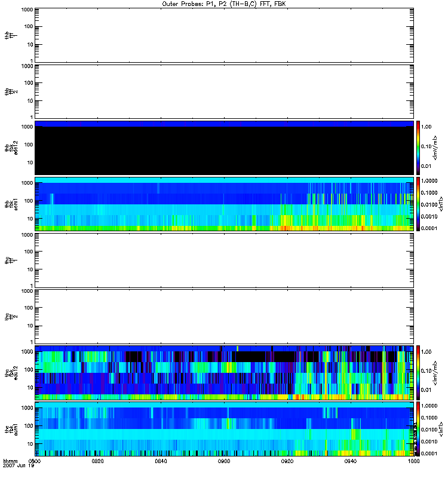The height and width of the screenshot is (478, 448).
Task: Click the '<|mV/m|>' unit label beside thb edc12
Action: coord(435,148)
